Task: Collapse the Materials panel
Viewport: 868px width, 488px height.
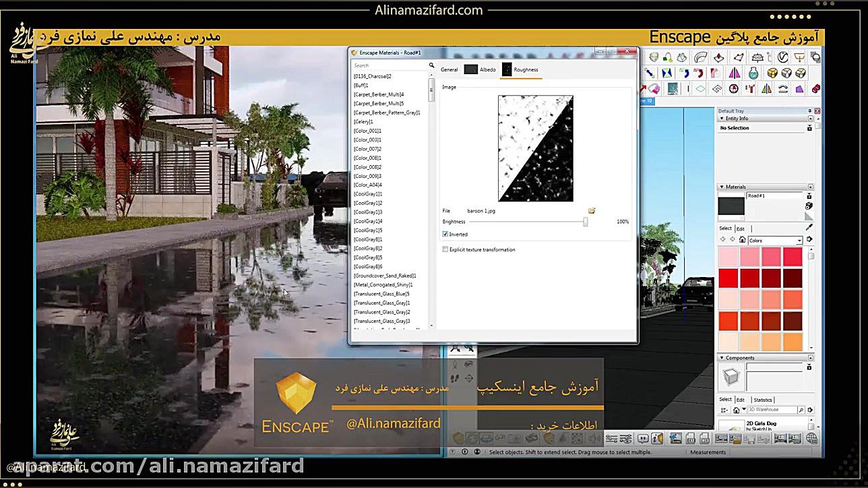Action: 722,187
